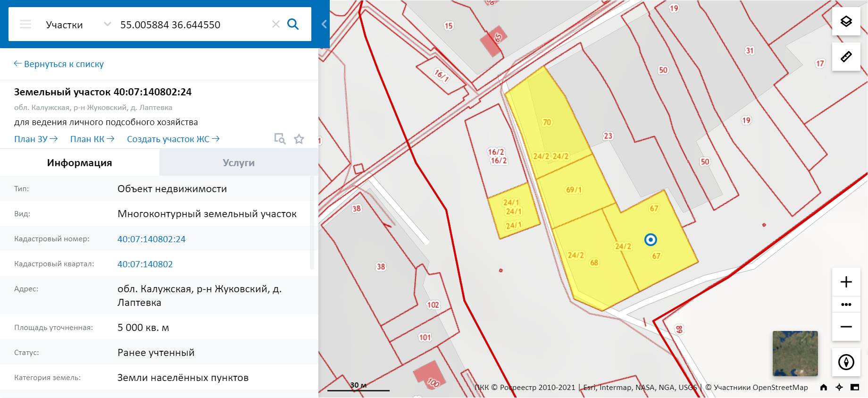Open the План КК link

(x=92, y=139)
